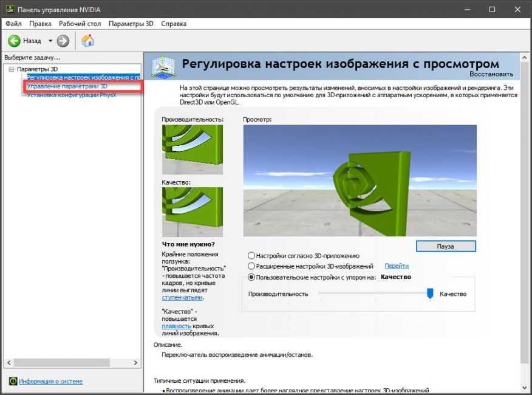
Task: Select 'Расширенные настройки 3D-изображений' radio button
Action: click(251, 266)
